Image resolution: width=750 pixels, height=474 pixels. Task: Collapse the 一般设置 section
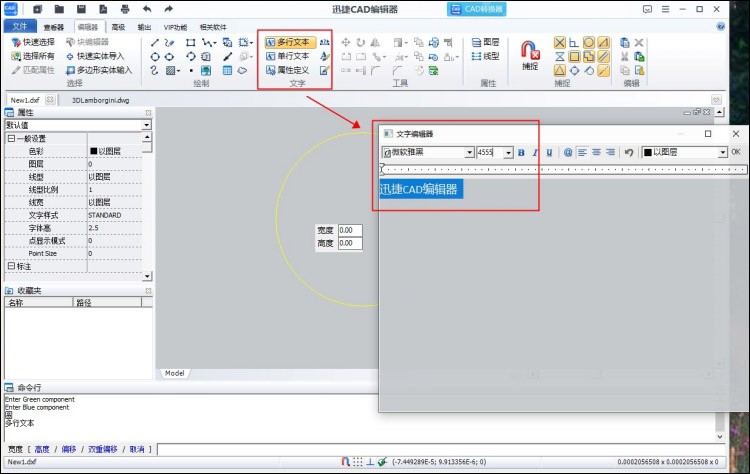[x=11, y=138]
